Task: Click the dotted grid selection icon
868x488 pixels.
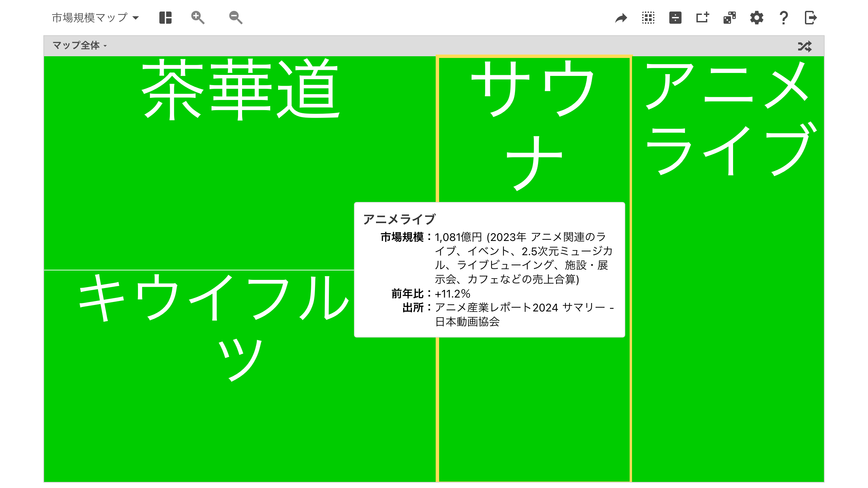Action: (648, 18)
